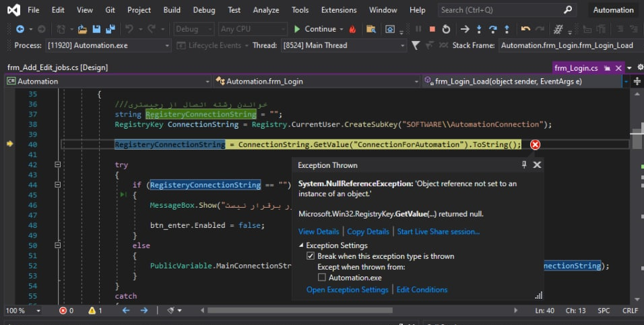Click the thread filter funnel icon

416,45
